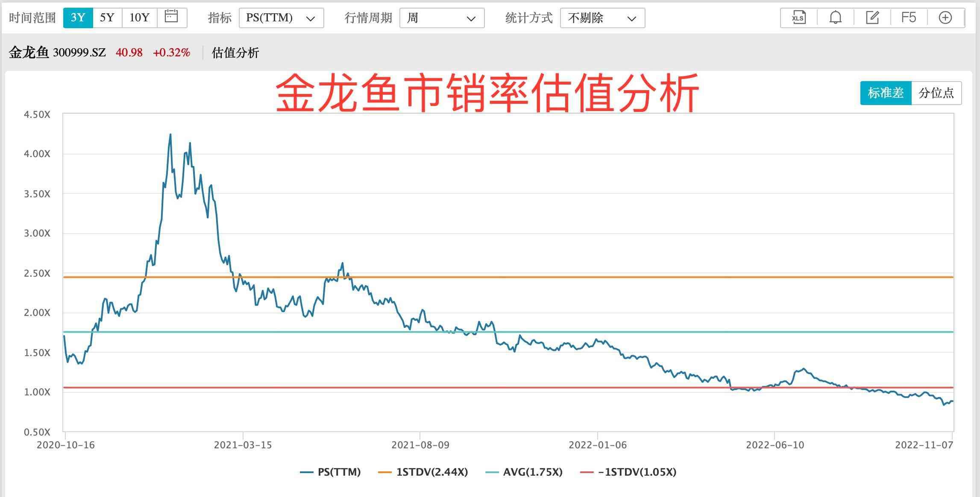
Task: Toggle PS(TTM) series in legend
Action: click(331, 472)
